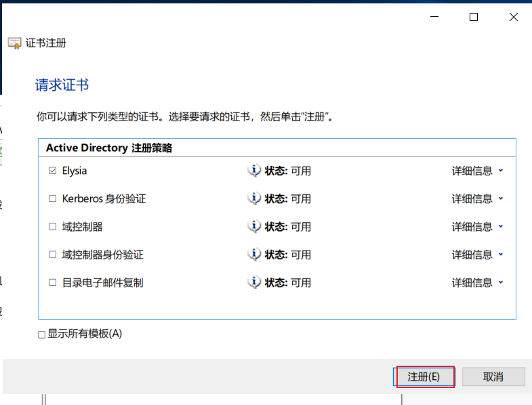Click info icon for 目录电子邮件复制 row
The image size is (532, 405).
coord(254,282)
